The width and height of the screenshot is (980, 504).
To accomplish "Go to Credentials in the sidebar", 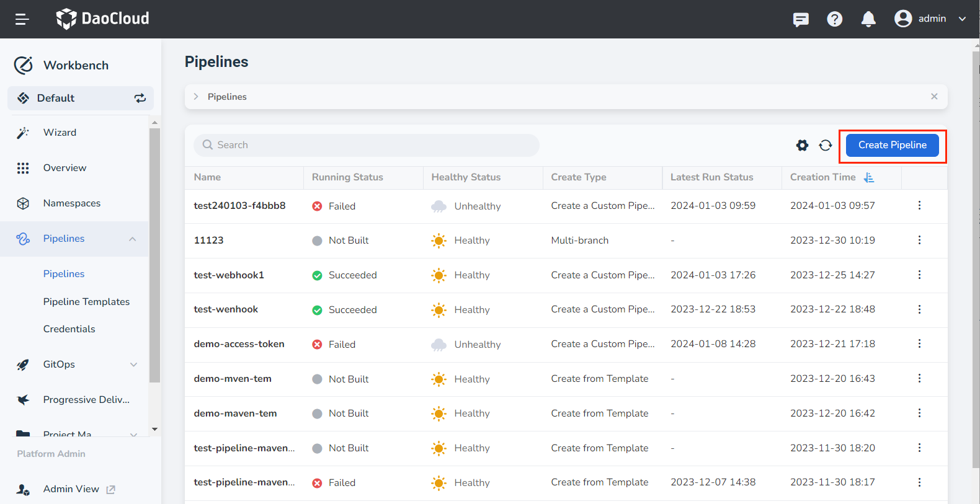I will click(x=69, y=329).
